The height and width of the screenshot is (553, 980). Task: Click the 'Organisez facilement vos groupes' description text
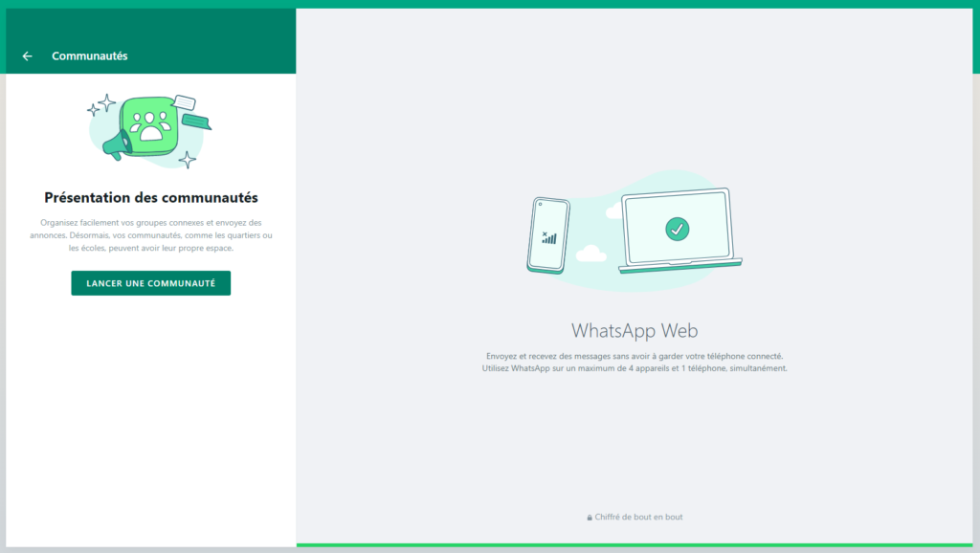tap(151, 235)
